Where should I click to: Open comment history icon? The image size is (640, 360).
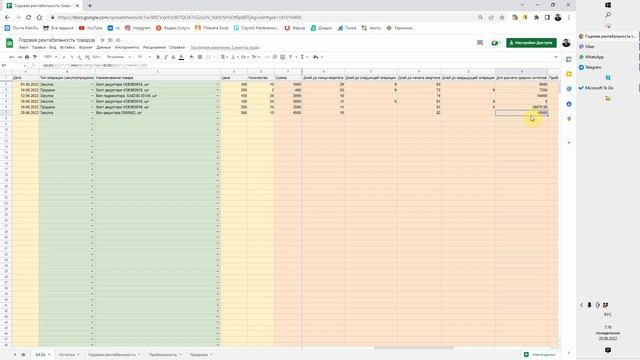[480, 43]
